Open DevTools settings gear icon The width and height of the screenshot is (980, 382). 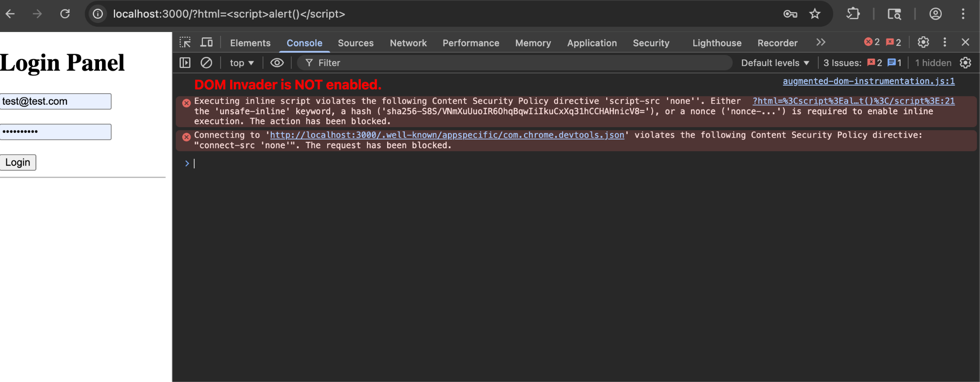point(924,42)
